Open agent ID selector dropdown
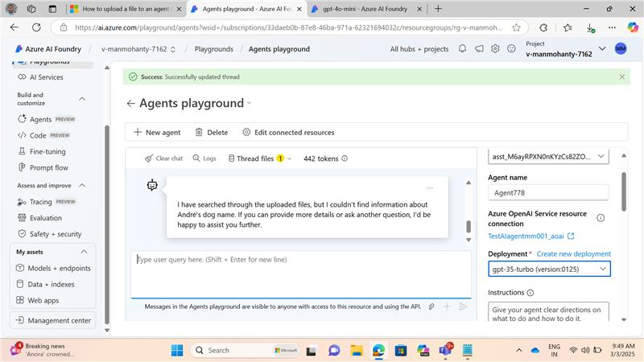The width and height of the screenshot is (644, 362). (x=548, y=156)
